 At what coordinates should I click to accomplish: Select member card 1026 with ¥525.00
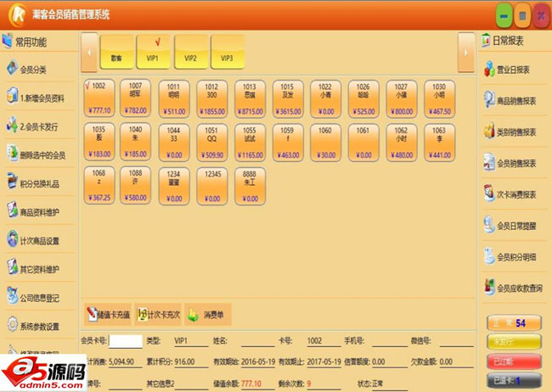pos(363,99)
